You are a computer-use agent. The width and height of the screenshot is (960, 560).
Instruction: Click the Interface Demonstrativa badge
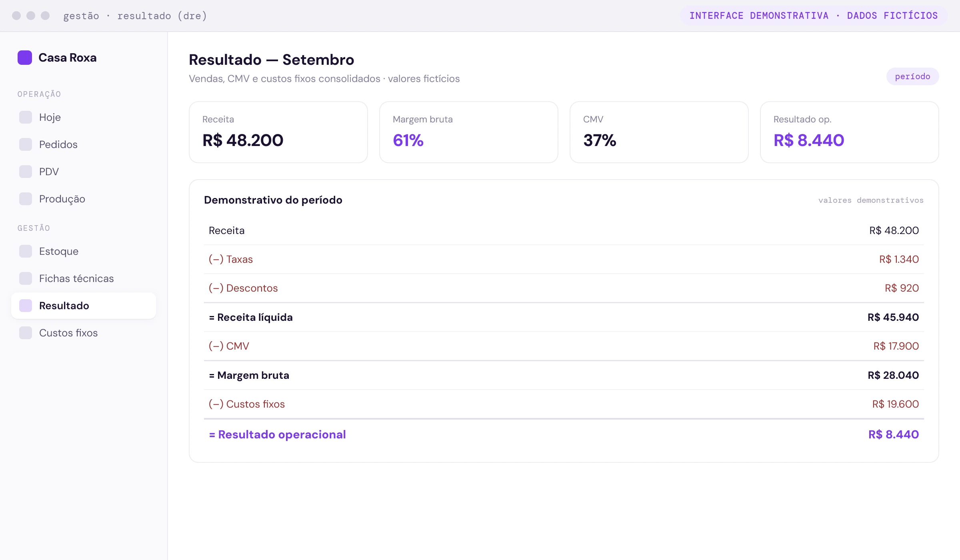[x=814, y=16]
